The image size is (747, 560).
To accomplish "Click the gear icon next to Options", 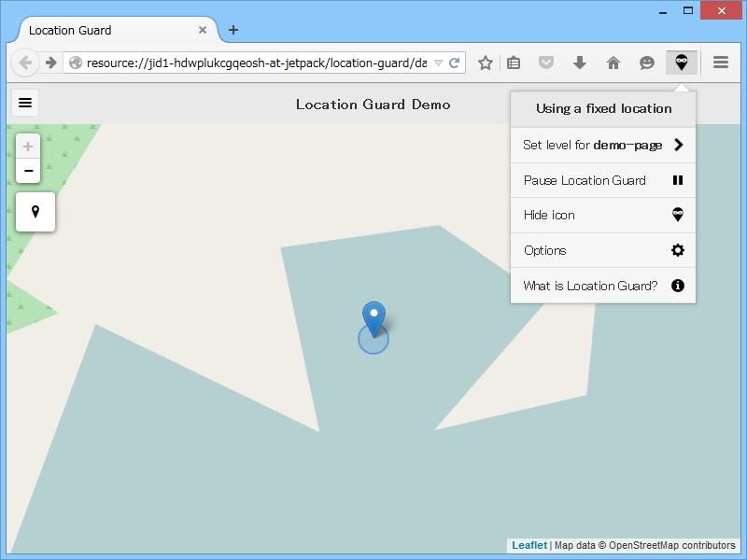I will [x=677, y=250].
